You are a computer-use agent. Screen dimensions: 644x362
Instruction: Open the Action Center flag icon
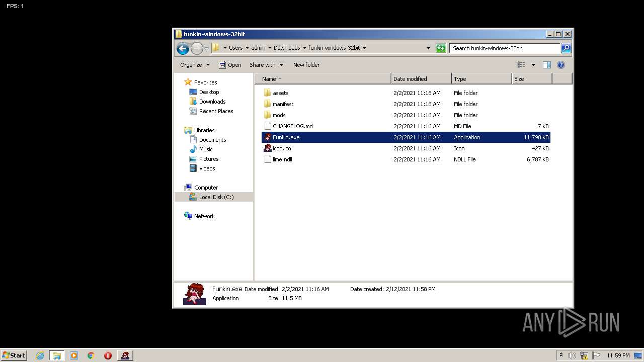[596, 355]
